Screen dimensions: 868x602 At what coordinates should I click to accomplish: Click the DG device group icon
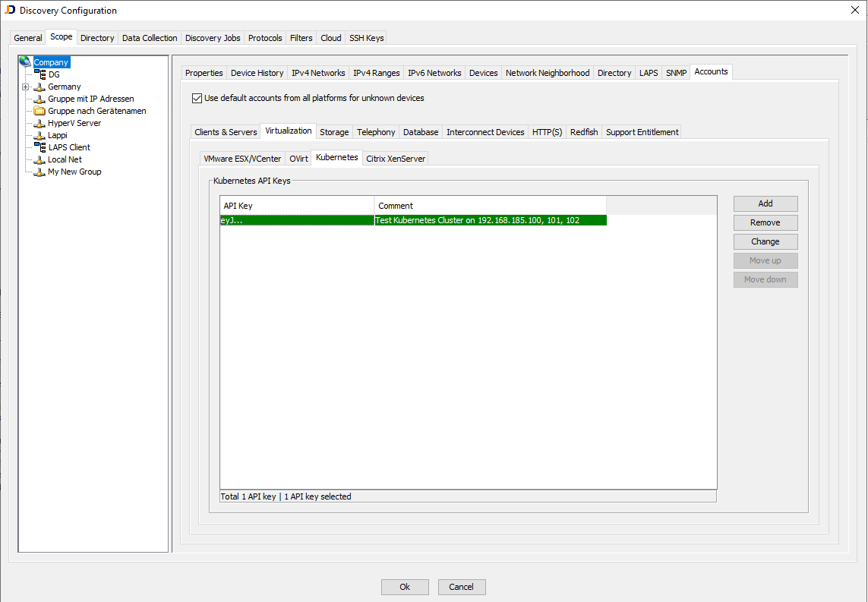tap(38, 74)
